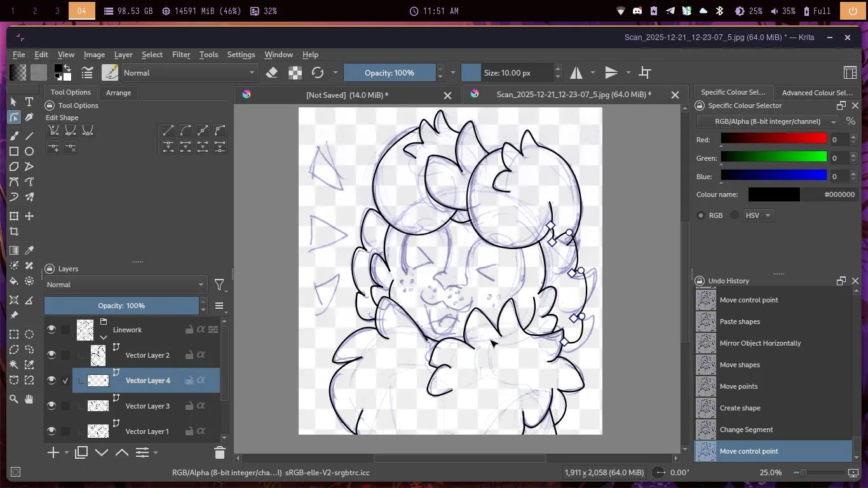Switch to the Arrange tab
868x488 pixels.
(x=118, y=93)
